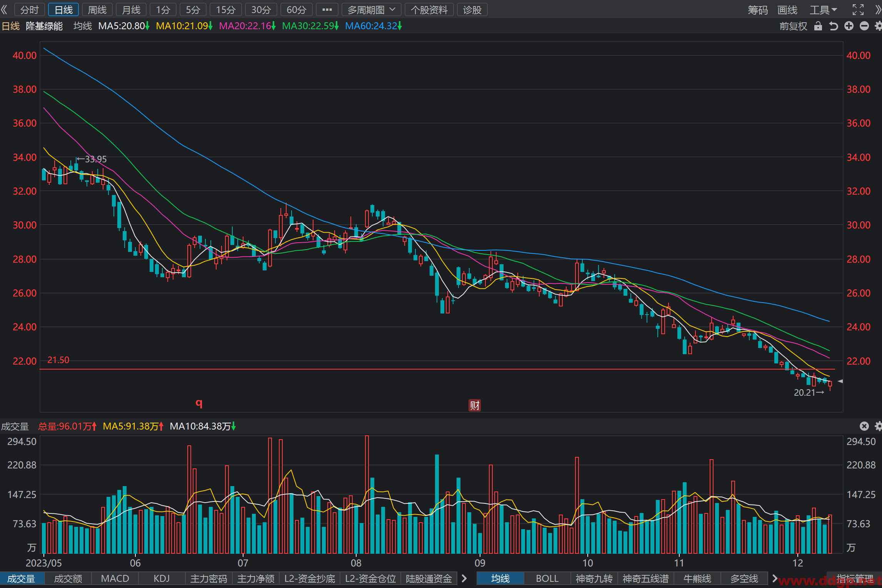Choose the 30分 period button

pyautogui.click(x=261, y=10)
